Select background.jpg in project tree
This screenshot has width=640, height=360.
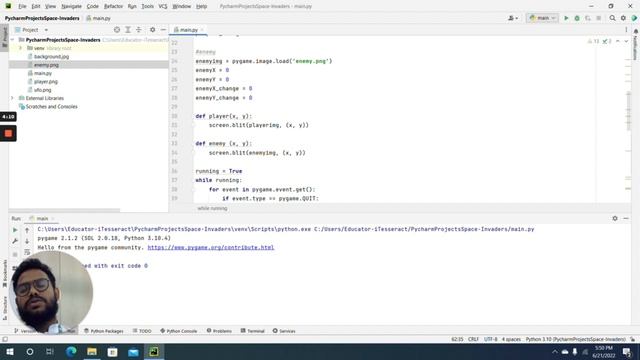pyautogui.click(x=51, y=57)
